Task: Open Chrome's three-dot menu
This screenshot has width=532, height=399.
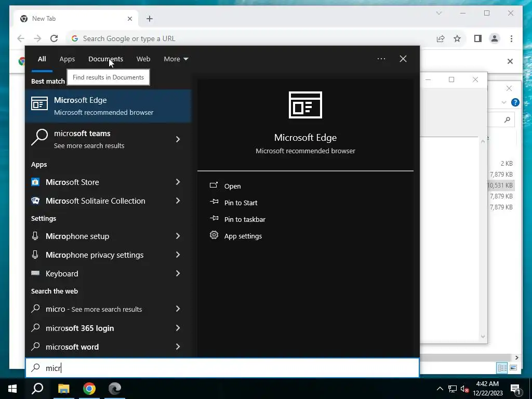Action: [511, 38]
